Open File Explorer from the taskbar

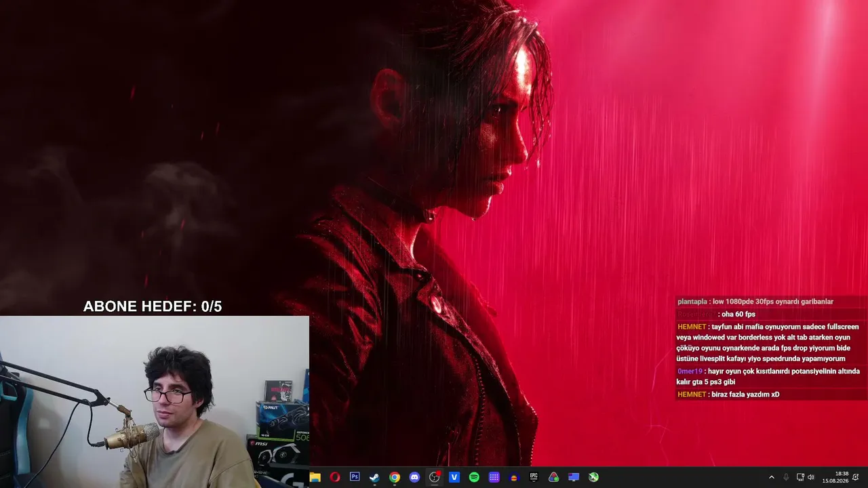click(x=315, y=477)
